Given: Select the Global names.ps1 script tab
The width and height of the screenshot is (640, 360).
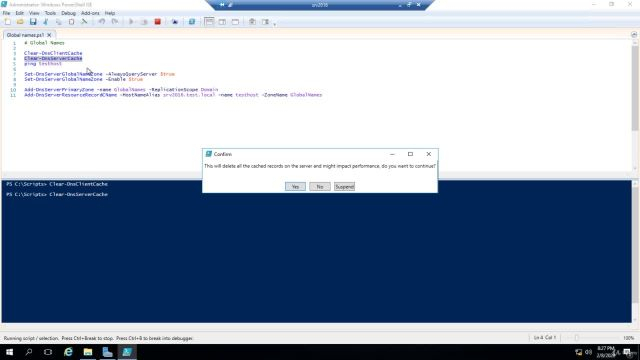Looking at the screenshot, I should [25, 35].
